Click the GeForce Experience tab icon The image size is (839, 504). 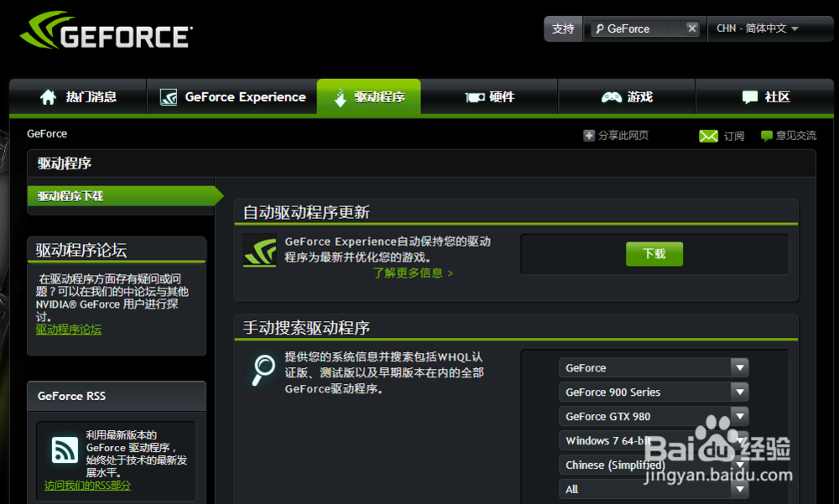pos(169,96)
